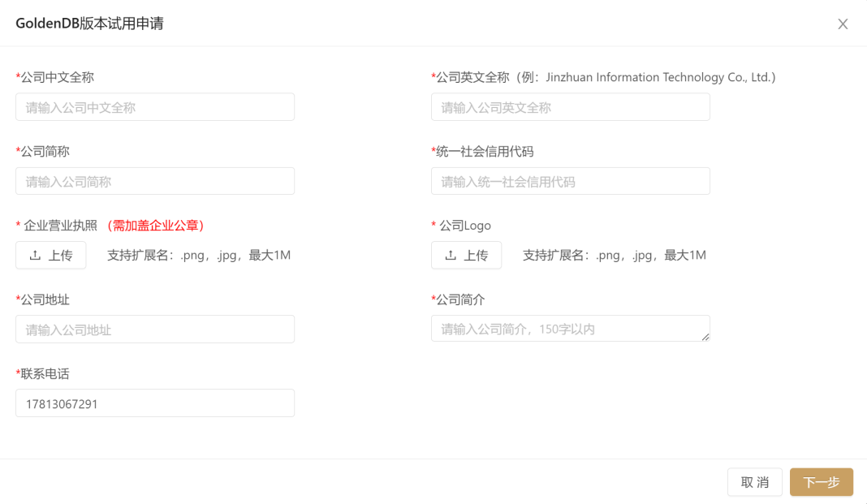Click the 联系电话 field label
Viewport: 867px width, 504px height.
[x=41, y=373]
